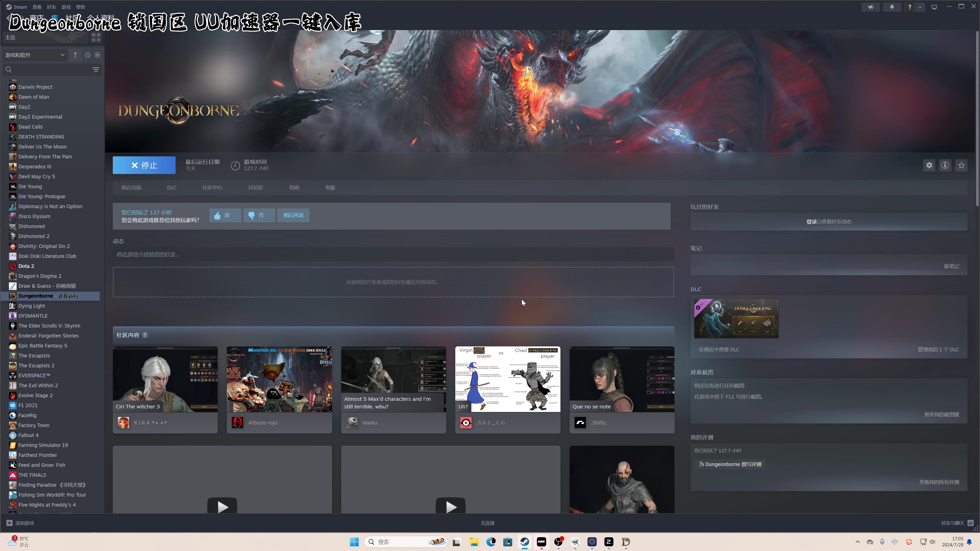Click 添加游戏 plus icon
Image resolution: width=980 pixels, height=551 pixels.
[x=9, y=523]
